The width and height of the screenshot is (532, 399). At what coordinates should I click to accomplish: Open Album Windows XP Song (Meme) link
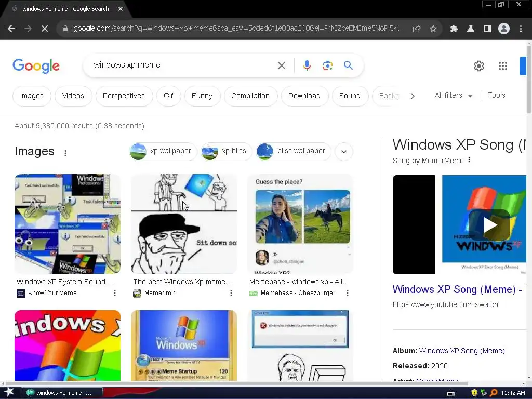462,351
